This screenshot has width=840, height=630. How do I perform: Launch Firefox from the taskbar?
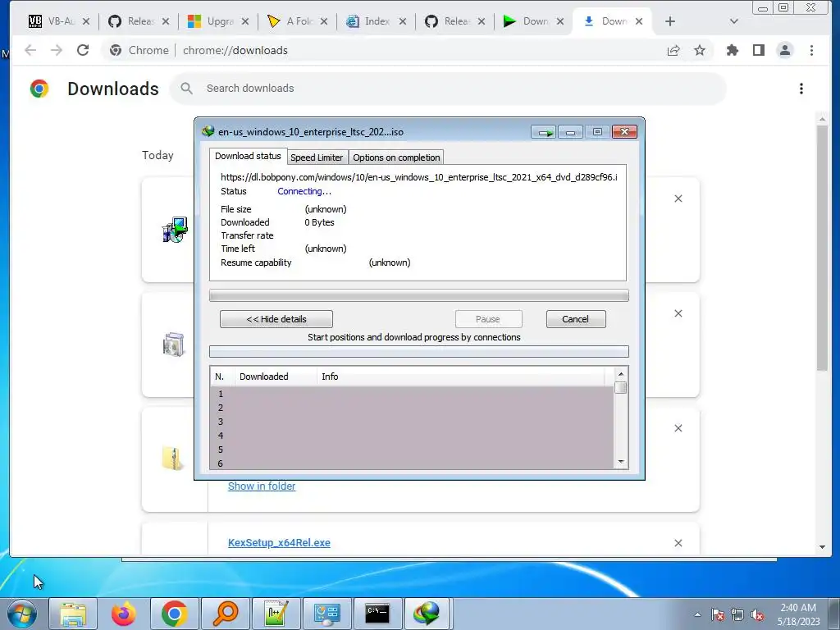coord(124,614)
